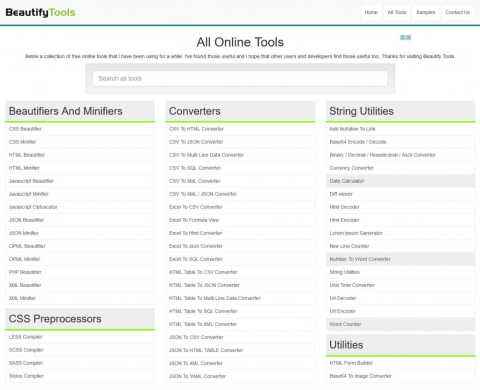Image resolution: width=480 pixels, height=390 pixels.
Task: Open the Contact Us page
Action: (457, 12)
